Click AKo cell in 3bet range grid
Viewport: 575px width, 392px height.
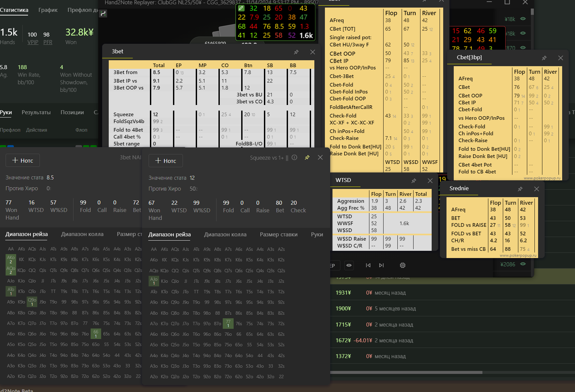11,259
